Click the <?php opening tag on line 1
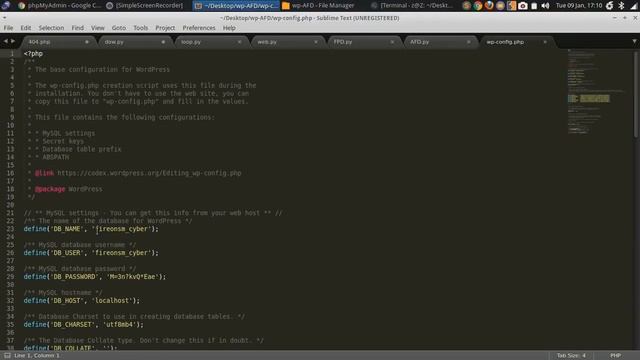This screenshot has height=360, width=640. 33,53
